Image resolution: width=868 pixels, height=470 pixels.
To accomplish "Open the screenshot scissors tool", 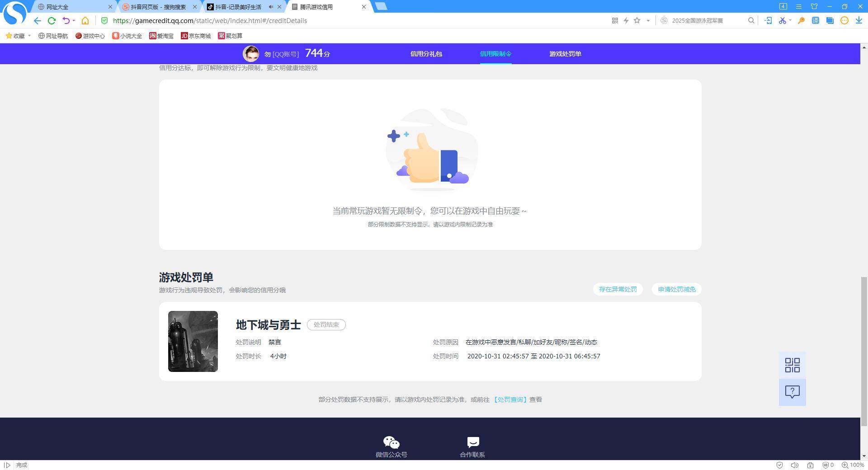I will pos(782,21).
